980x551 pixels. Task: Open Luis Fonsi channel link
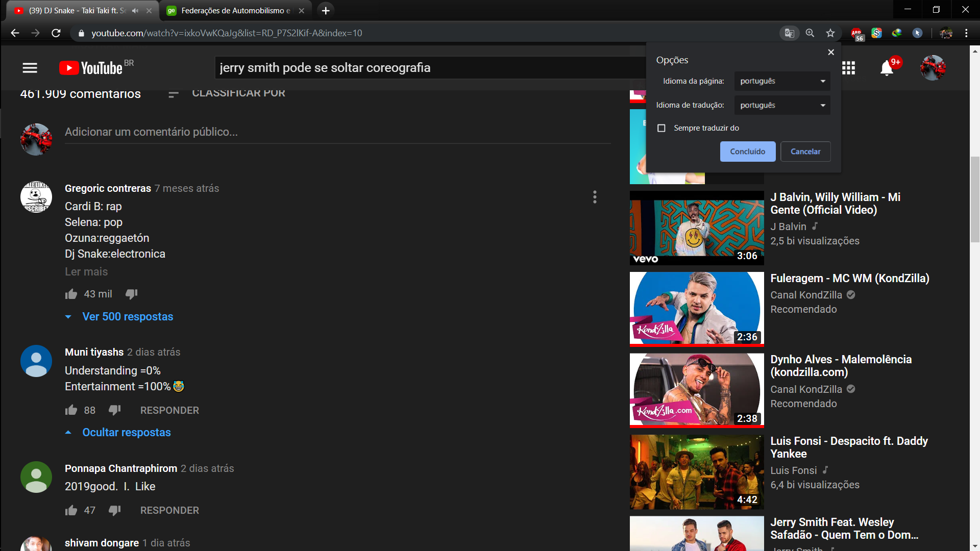793,470
